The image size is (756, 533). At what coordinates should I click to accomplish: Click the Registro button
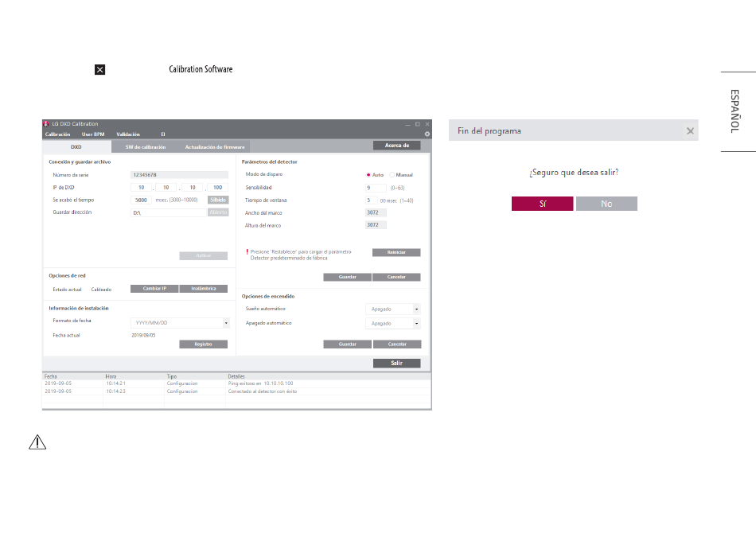[203, 344]
